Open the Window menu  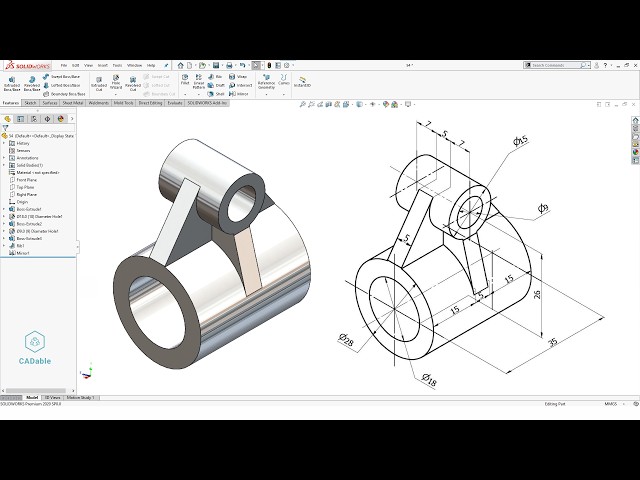[134, 65]
